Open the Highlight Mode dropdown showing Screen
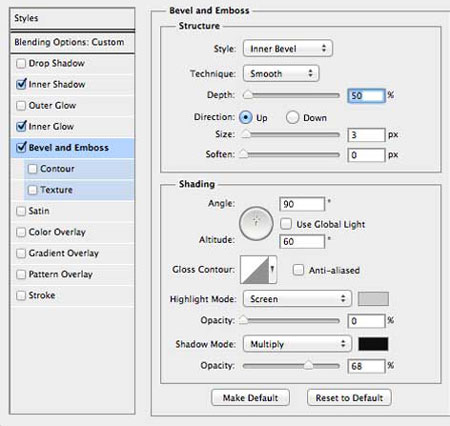 [x=297, y=299]
